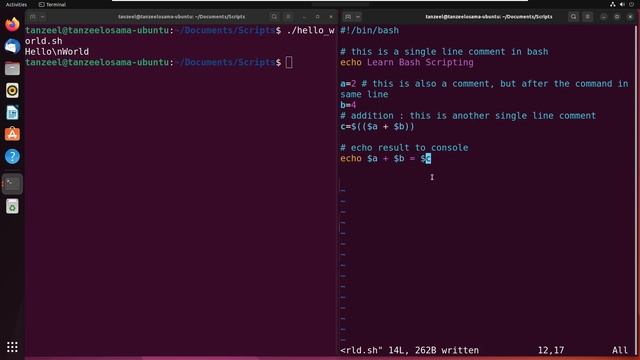Click '# echo result to console' comment
640x360 pixels.
[x=404, y=148]
